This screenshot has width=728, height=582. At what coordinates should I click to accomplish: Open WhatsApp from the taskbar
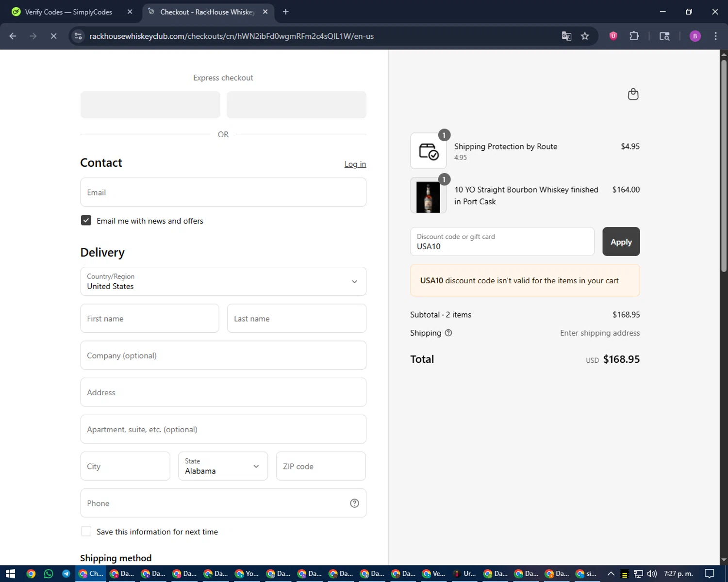(x=49, y=574)
